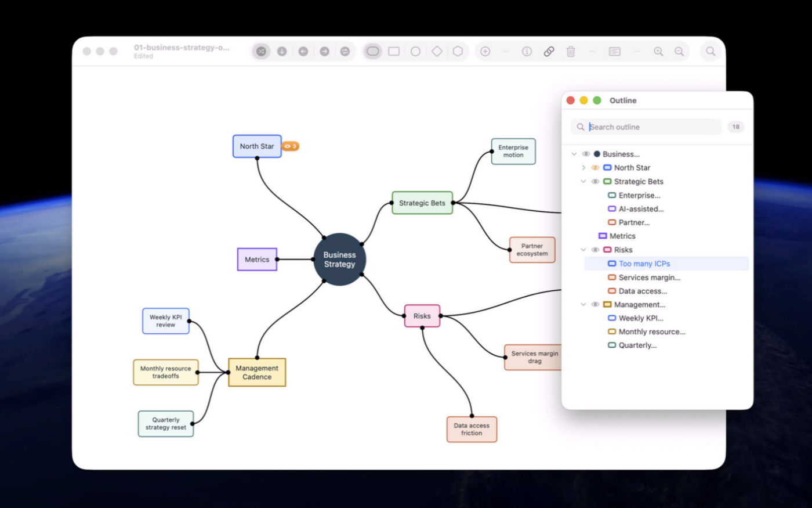Click the add node plus icon
Screen dimensions: 812x508
pos(485,52)
